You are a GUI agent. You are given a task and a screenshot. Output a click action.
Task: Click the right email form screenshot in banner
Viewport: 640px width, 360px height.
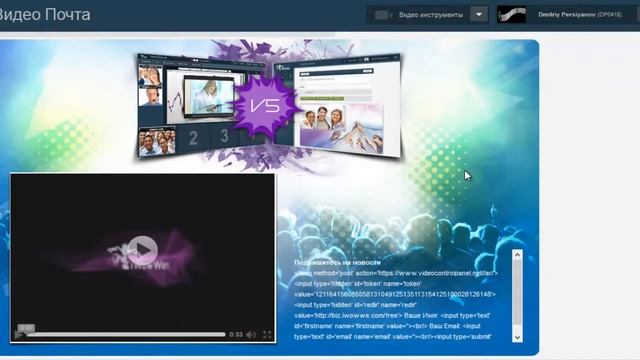click(338, 105)
